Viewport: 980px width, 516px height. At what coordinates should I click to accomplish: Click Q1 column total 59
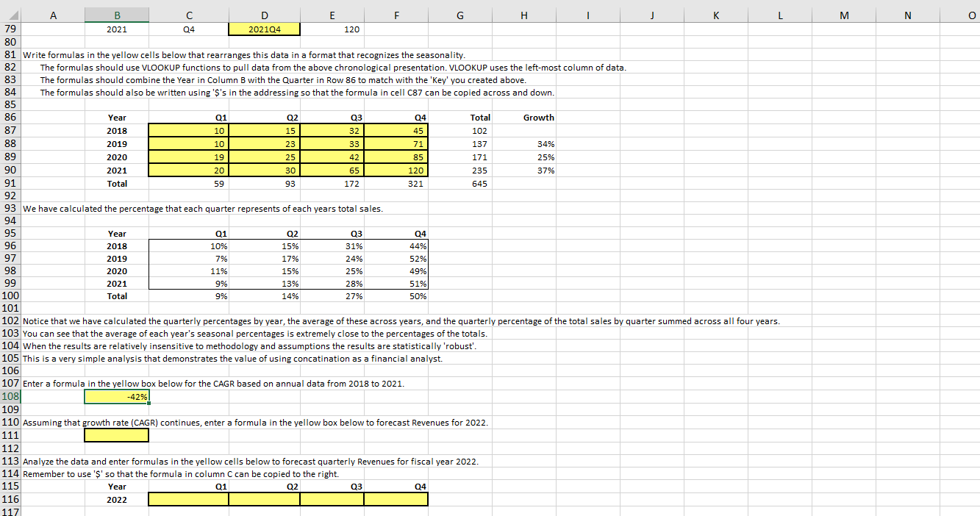[x=218, y=184]
